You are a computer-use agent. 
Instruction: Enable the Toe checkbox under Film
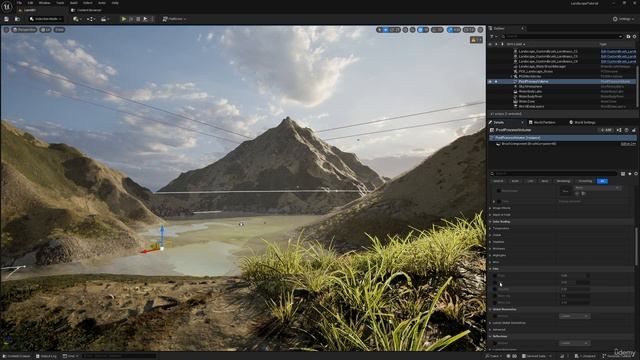pos(496,282)
